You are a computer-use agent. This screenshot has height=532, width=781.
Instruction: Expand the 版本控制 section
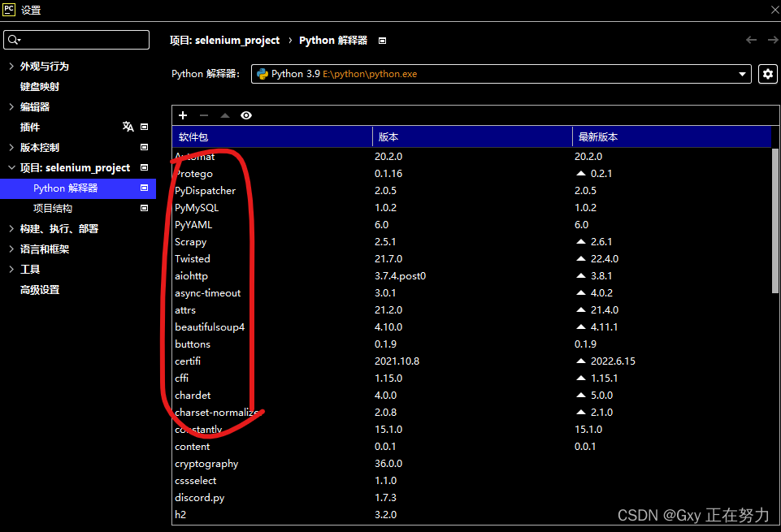(11, 147)
